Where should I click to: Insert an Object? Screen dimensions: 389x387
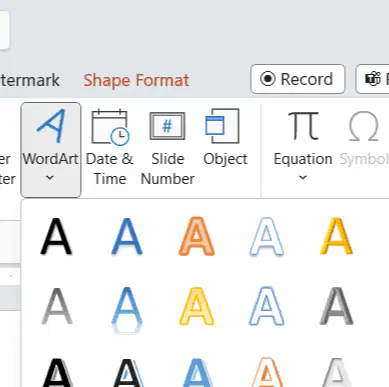pyautogui.click(x=225, y=137)
